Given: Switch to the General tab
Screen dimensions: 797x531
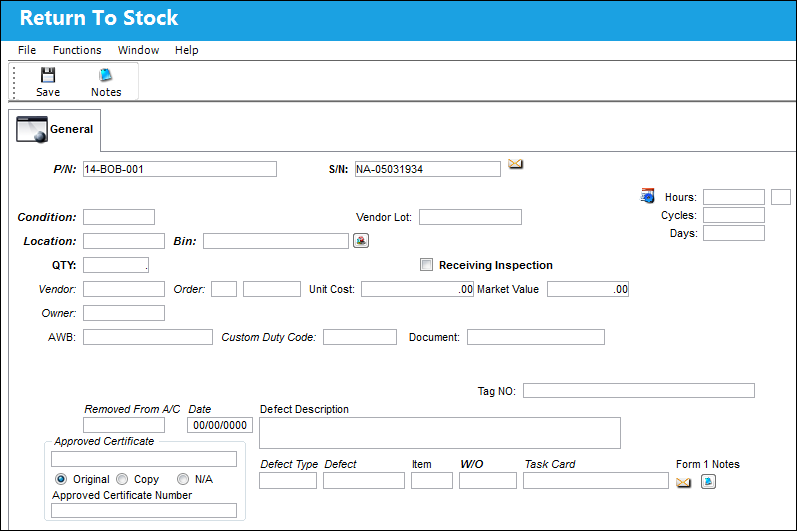Looking at the screenshot, I should [x=55, y=130].
